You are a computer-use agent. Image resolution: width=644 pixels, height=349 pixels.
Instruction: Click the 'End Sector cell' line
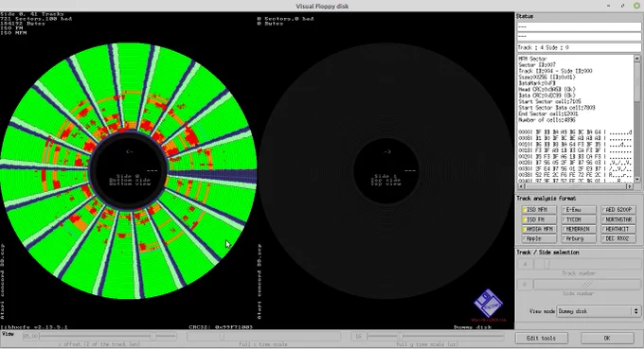[548, 113]
